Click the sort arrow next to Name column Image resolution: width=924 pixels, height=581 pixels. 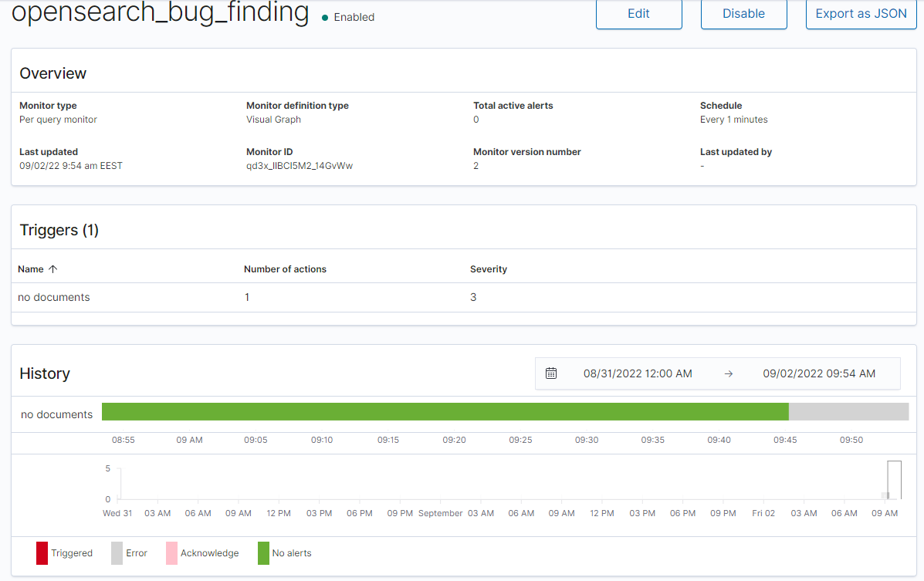click(x=54, y=269)
